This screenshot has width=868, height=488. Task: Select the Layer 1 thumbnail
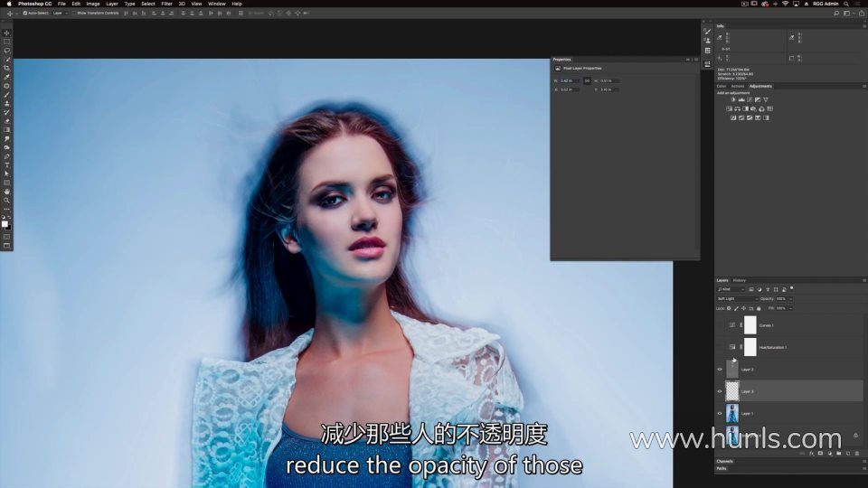pyautogui.click(x=731, y=413)
